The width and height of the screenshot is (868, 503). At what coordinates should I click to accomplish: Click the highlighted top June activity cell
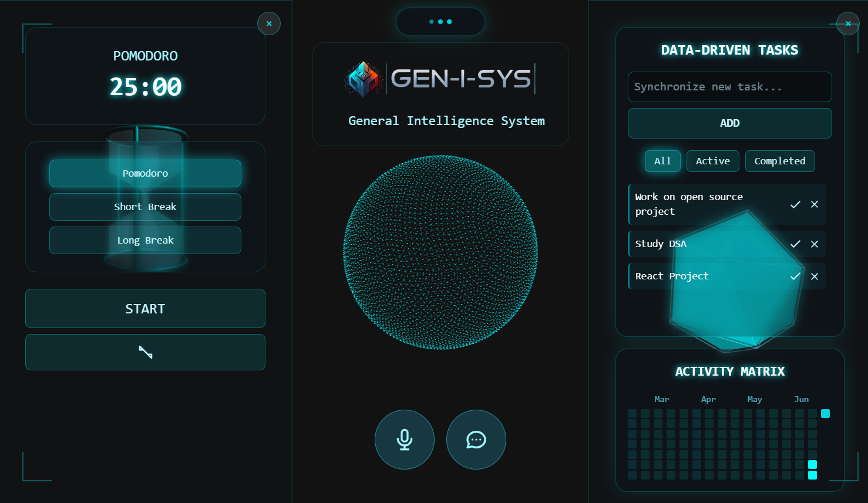[x=825, y=414]
